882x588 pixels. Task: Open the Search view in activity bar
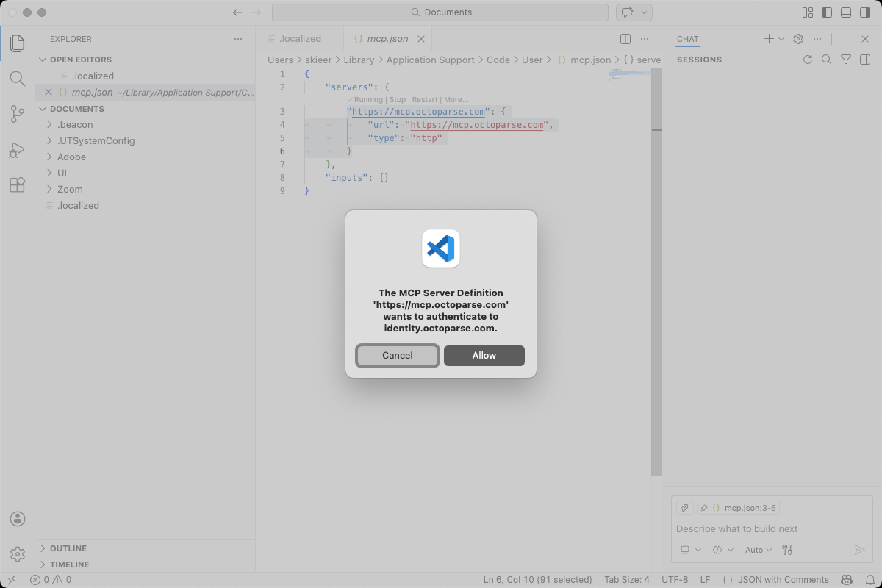(x=18, y=79)
